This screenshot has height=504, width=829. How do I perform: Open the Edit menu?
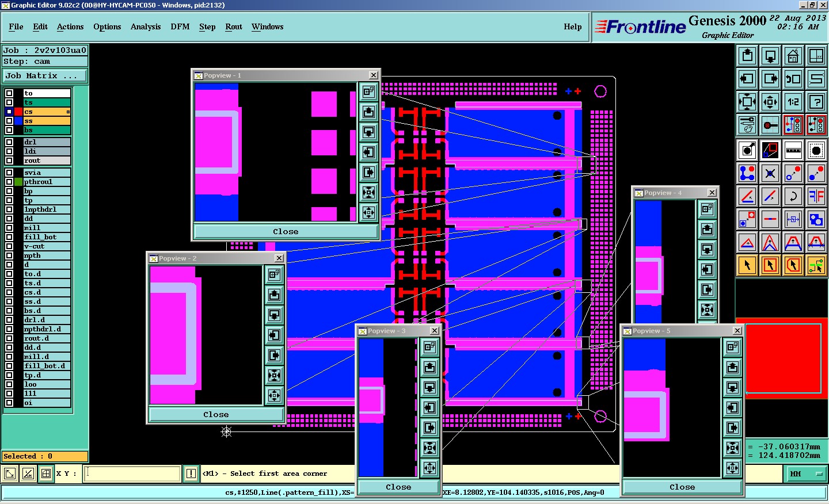click(x=40, y=26)
